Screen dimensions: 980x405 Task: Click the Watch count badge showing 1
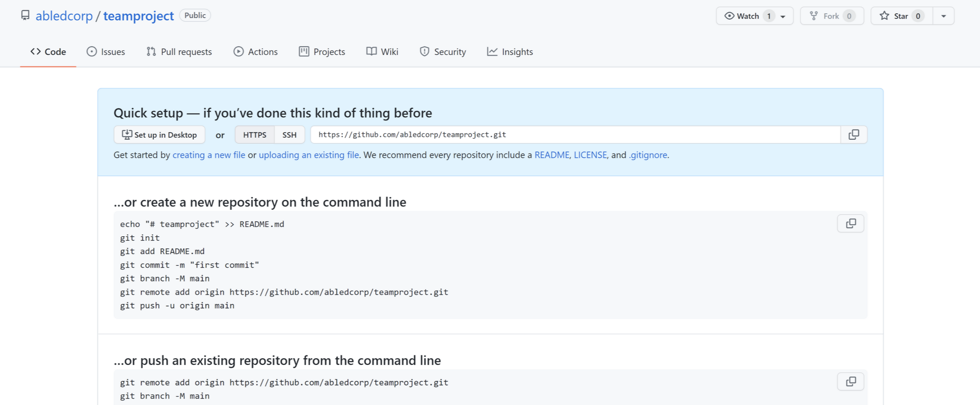pyautogui.click(x=769, y=16)
